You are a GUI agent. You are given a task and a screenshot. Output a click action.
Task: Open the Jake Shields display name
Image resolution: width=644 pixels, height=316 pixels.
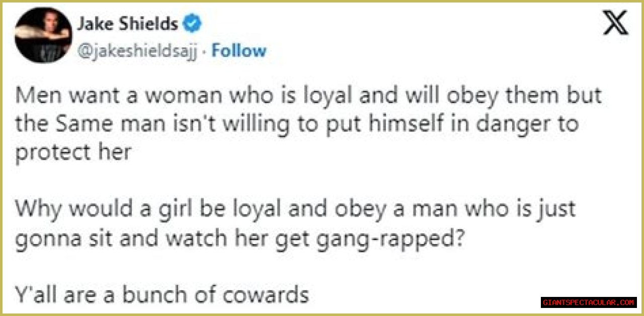[x=127, y=24]
